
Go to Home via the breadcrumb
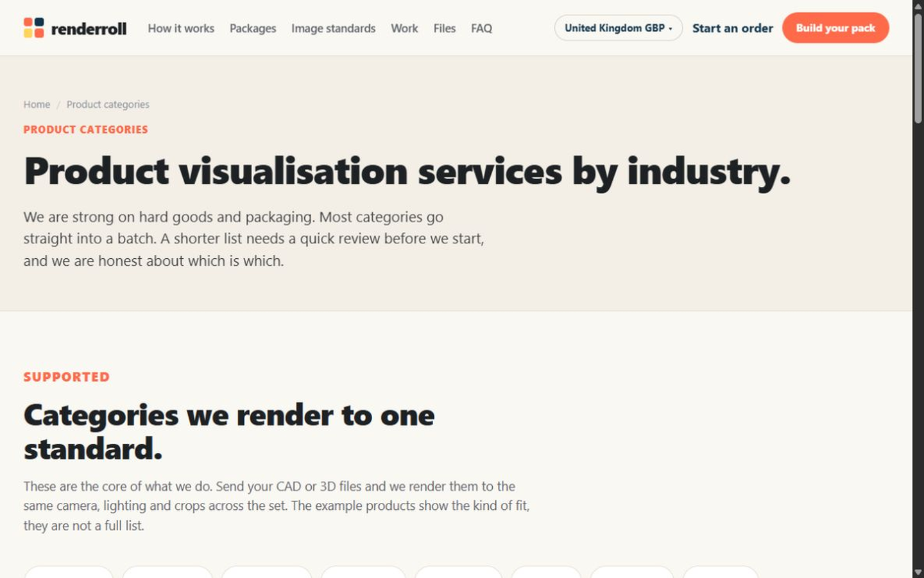(x=37, y=104)
